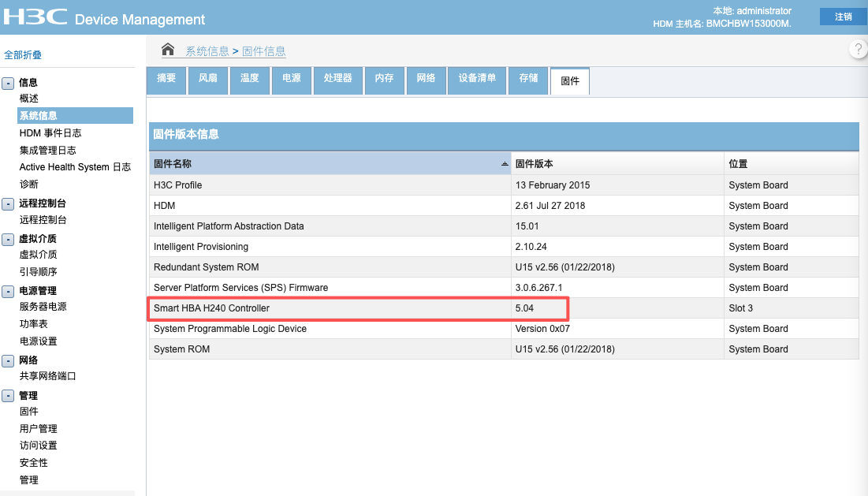
Task: Sort by the 固件版本 column header
Action: click(535, 164)
